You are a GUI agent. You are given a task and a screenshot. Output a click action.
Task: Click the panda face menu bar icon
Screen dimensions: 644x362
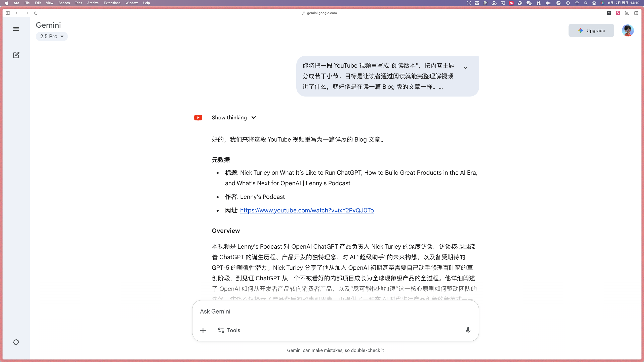(x=469, y=3)
